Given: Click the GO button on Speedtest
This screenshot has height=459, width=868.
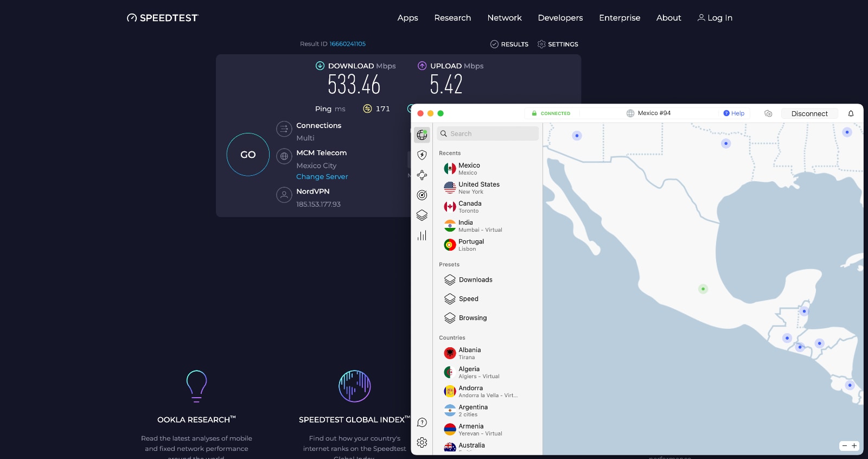Looking at the screenshot, I should point(248,155).
